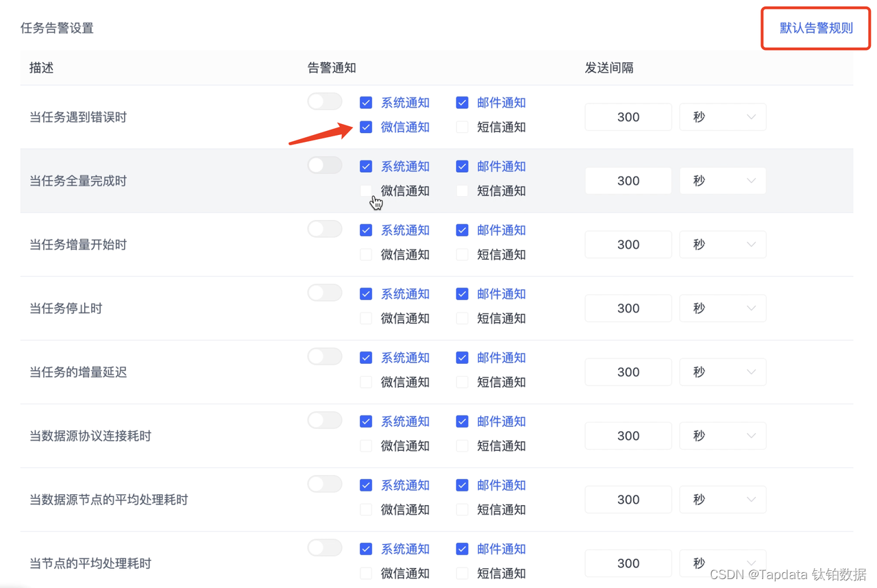877x588 pixels.
Task: Uncheck 邮件通知 for 当任务遇到错误时
Action: tap(462, 103)
